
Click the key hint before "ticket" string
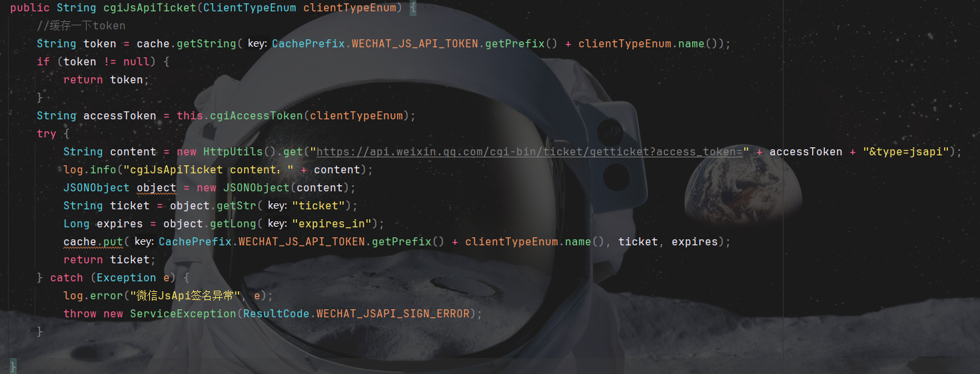pos(277,206)
